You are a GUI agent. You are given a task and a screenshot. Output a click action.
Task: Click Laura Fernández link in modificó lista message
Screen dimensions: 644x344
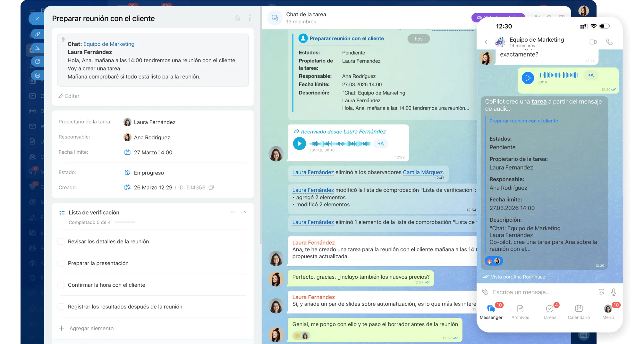[313, 190]
